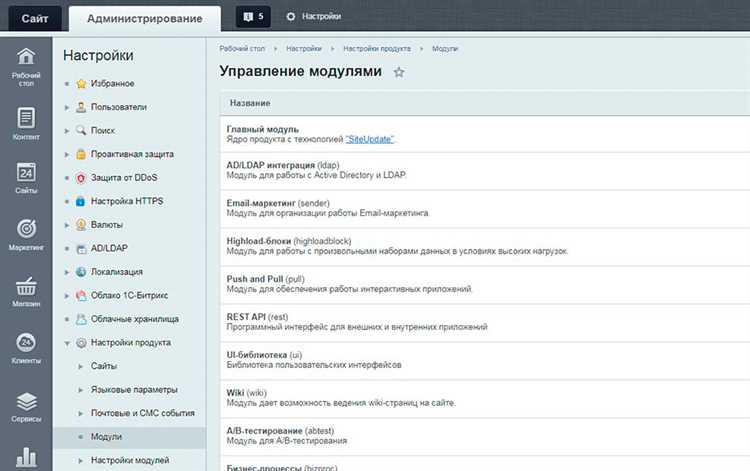Click the Бизнес-процессы (bizproc) module row
This screenshot has width=750, height=471.
coord(485,464)
